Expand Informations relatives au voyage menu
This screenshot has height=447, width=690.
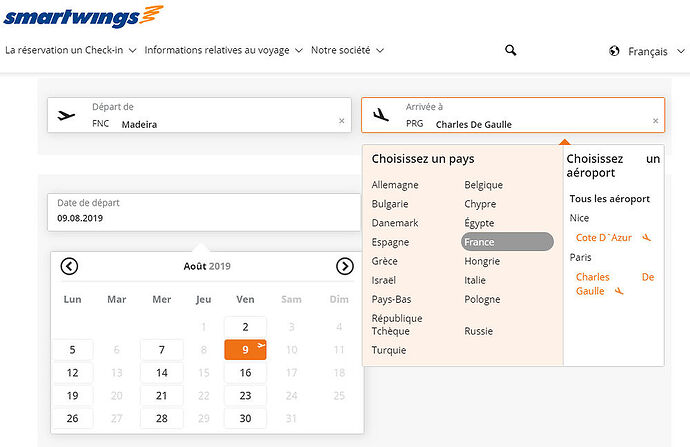224,50
